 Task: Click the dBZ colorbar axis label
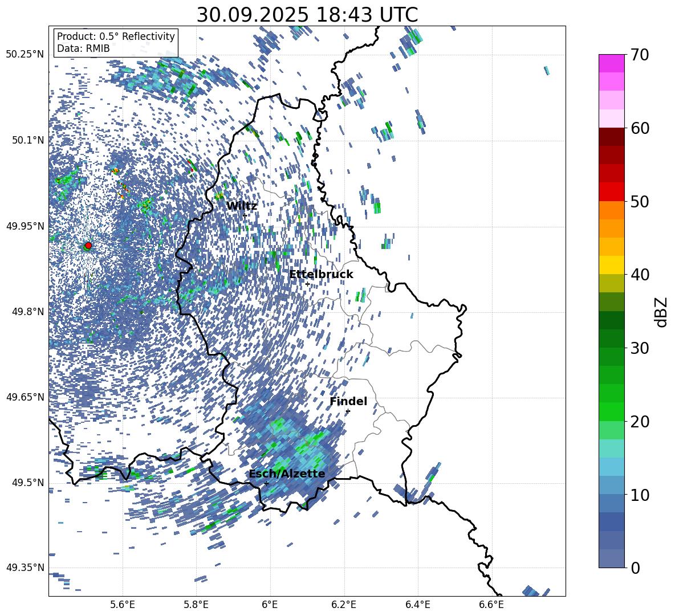[662, 312]
